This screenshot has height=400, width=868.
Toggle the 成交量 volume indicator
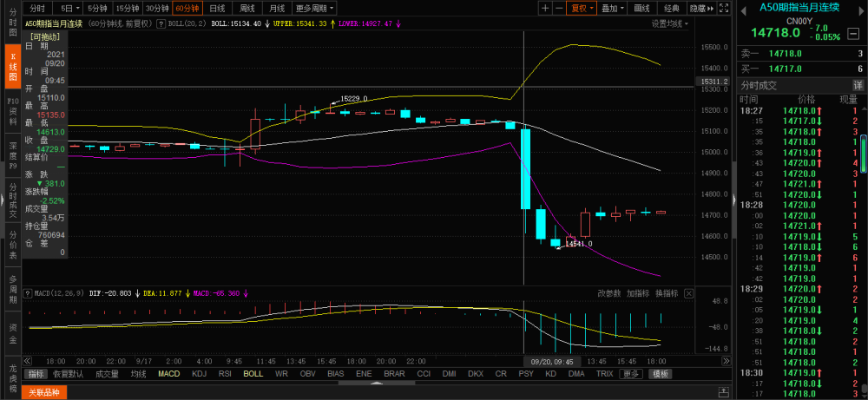coord(107,374)
